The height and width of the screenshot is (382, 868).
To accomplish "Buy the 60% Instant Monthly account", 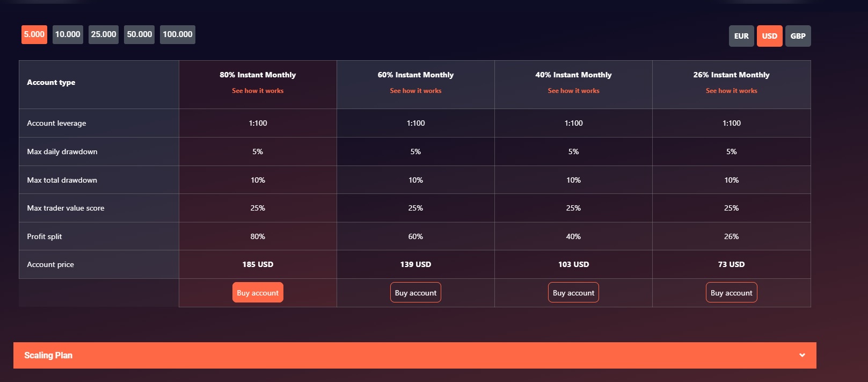I will tap(415, 293).
